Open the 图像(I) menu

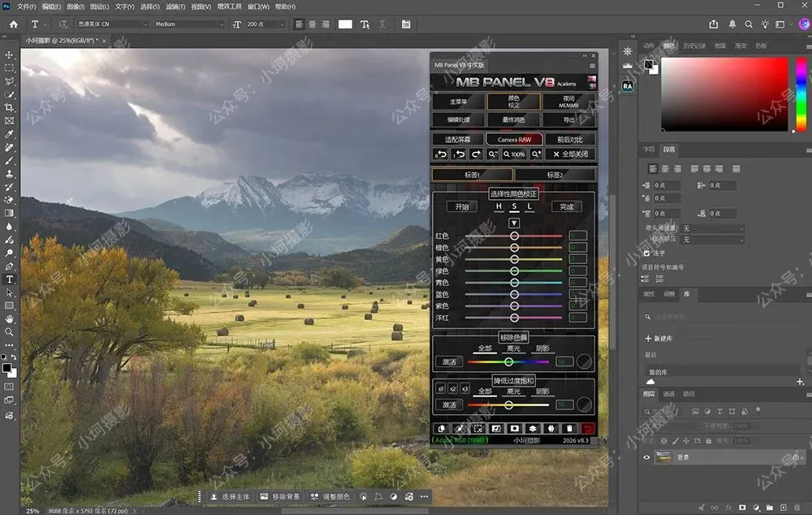tap(76, 6)
